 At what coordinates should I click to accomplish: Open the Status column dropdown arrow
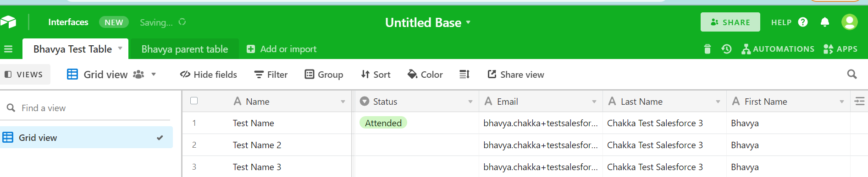pos(470,102)
